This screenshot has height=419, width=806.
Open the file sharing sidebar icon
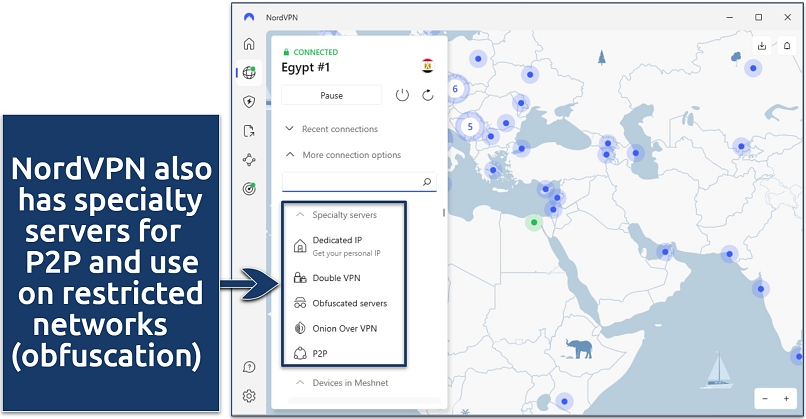point(249,131)
